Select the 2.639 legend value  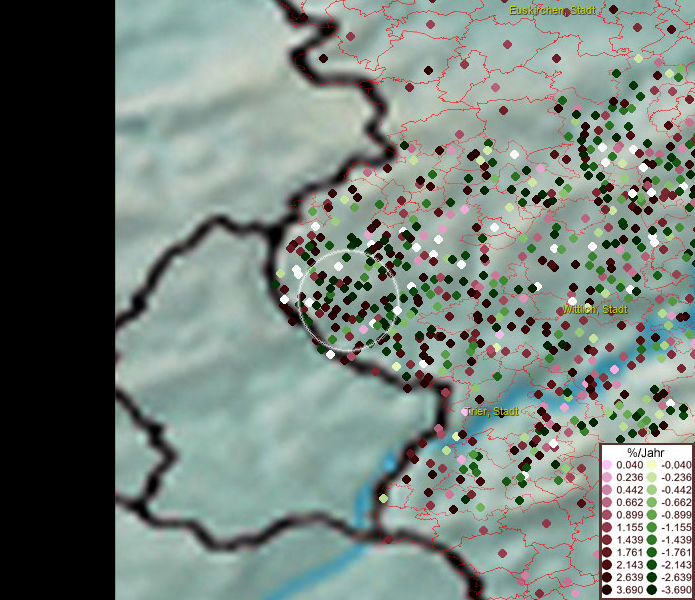(629, 577)
